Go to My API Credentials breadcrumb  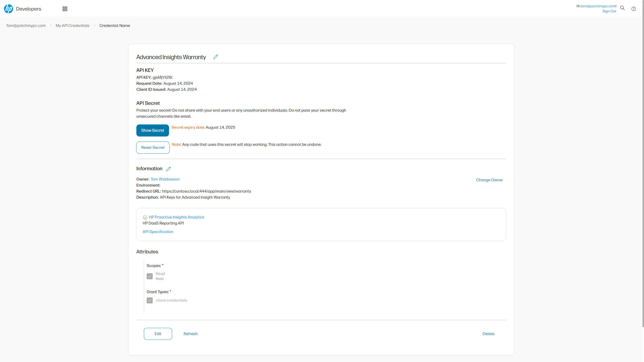[x=72, y=26]
